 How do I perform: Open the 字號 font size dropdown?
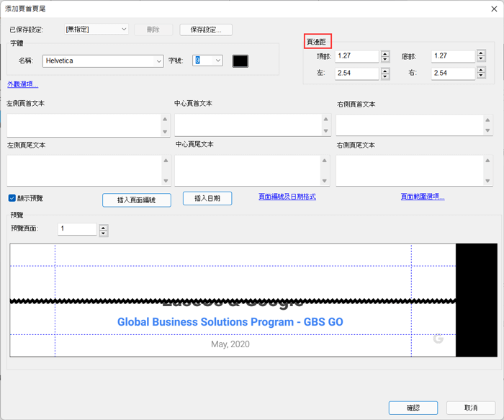(217, 61)
